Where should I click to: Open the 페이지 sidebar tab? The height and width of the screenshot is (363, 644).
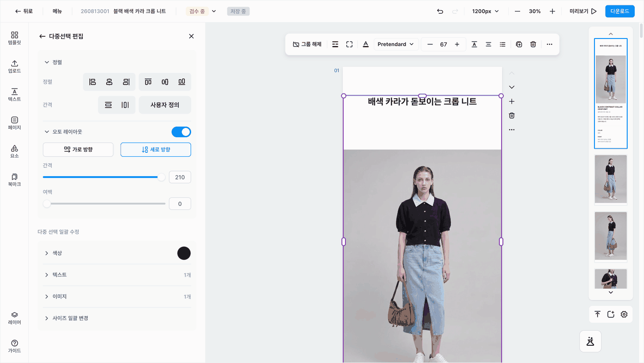[x=15, y=124]
